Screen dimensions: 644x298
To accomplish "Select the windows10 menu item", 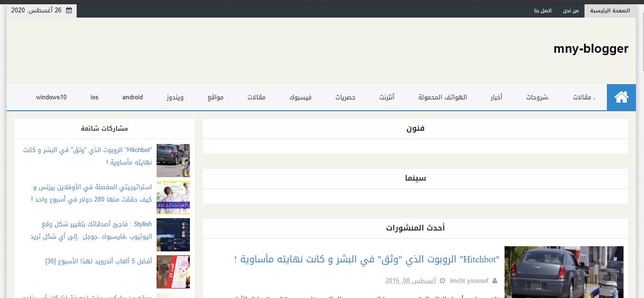I will pos(51,97).
